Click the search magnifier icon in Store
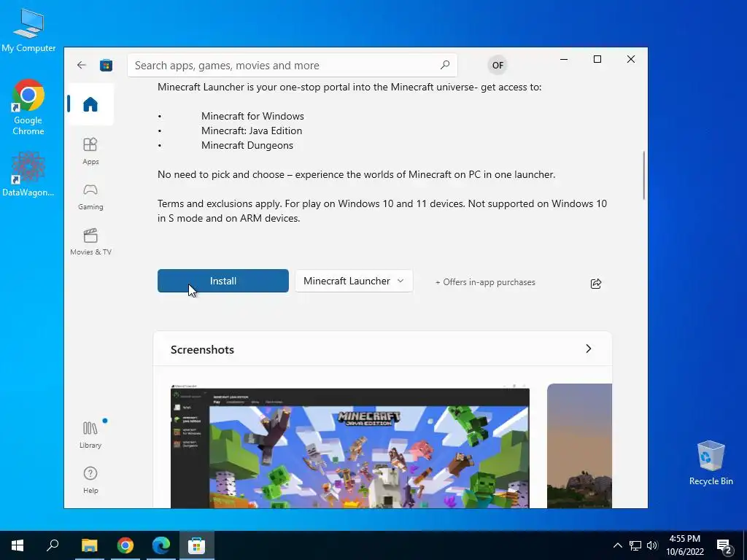 pos(445,65)
